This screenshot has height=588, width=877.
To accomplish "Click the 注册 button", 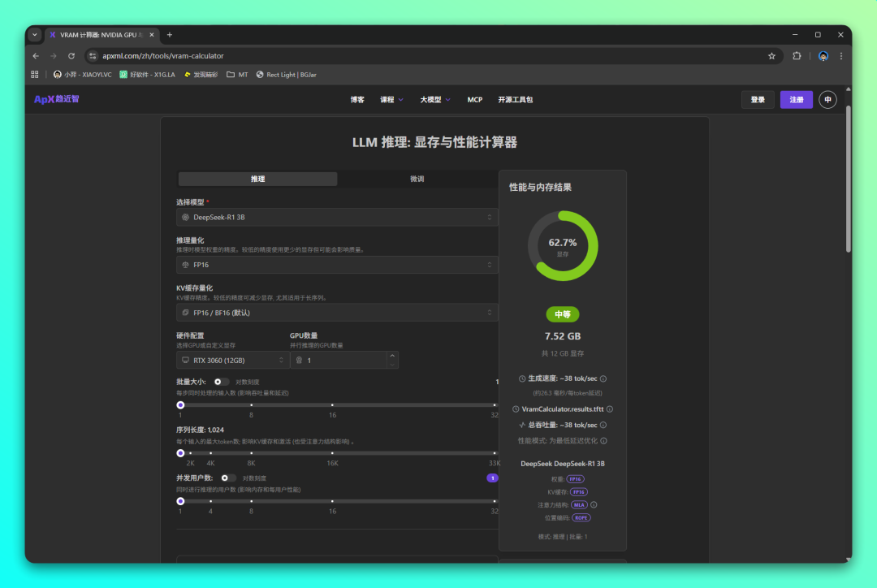I will coord(797,99).
